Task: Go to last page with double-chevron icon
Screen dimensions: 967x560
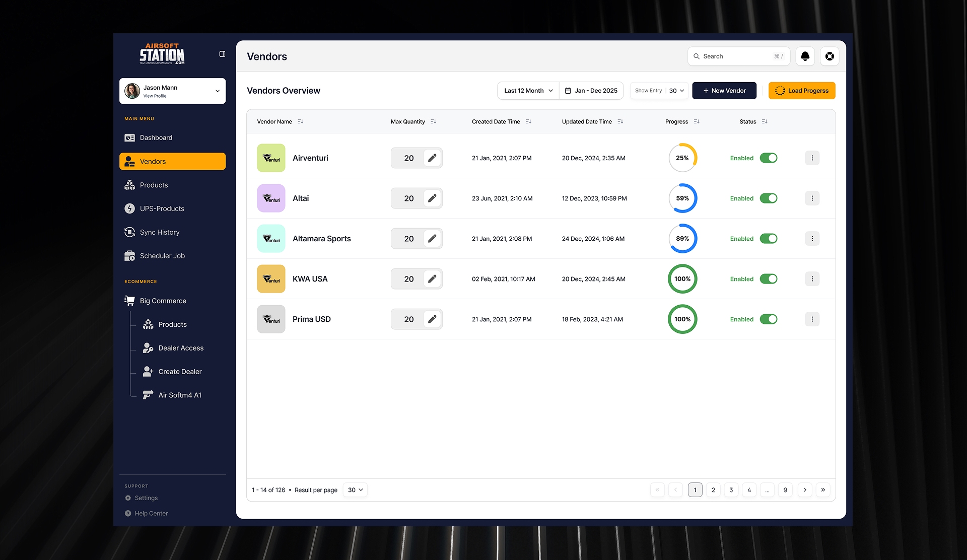Action: point(823,490)
